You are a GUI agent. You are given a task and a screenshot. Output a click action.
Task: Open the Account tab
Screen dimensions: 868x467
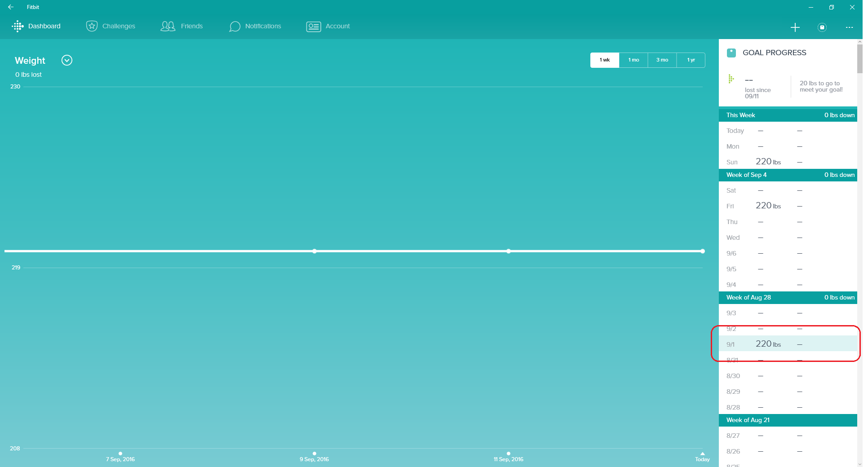coord(328,26)
